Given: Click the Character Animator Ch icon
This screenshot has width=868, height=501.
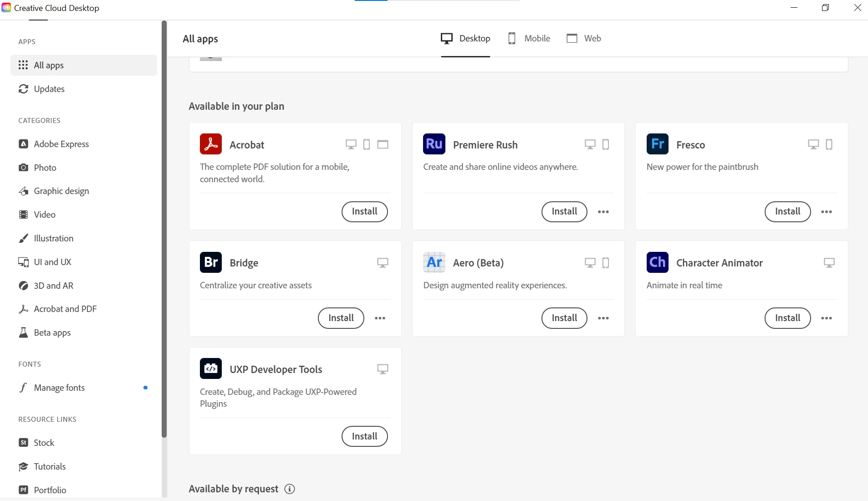Looking at the screenshot, I should (x=658, y=262).
